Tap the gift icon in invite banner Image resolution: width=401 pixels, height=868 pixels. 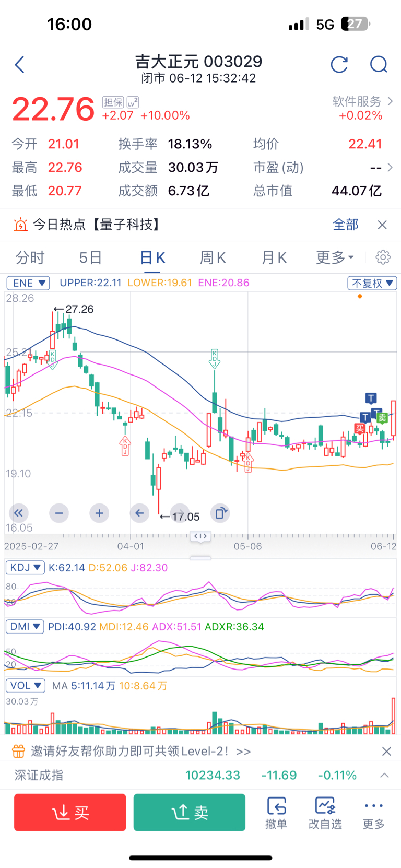coord(18,751)
